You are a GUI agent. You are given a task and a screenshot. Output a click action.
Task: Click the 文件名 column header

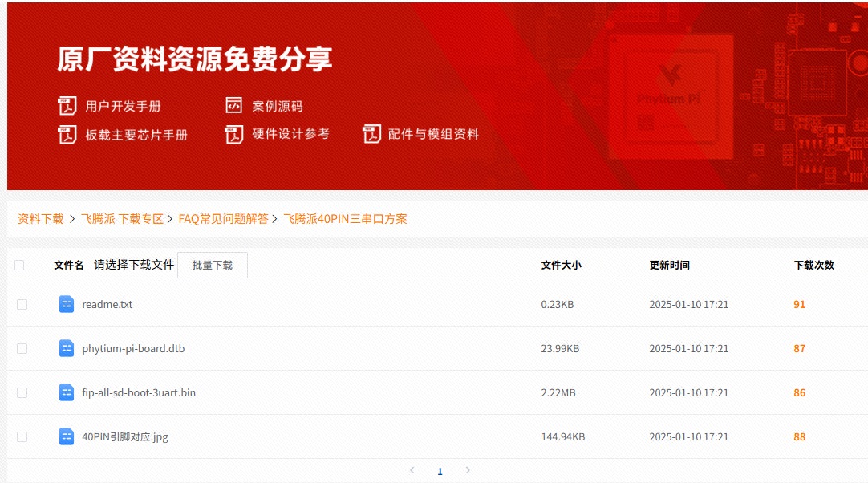coord(69,266)
